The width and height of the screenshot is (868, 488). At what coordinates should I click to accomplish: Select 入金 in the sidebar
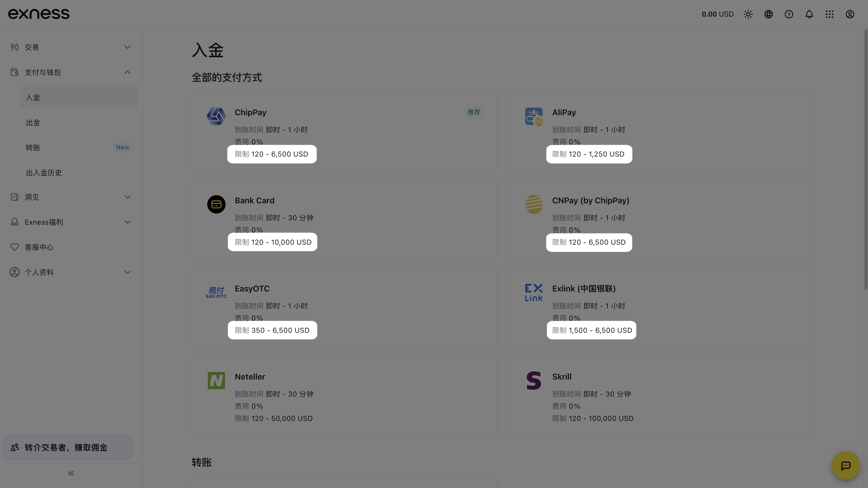[x=79, y=98]
